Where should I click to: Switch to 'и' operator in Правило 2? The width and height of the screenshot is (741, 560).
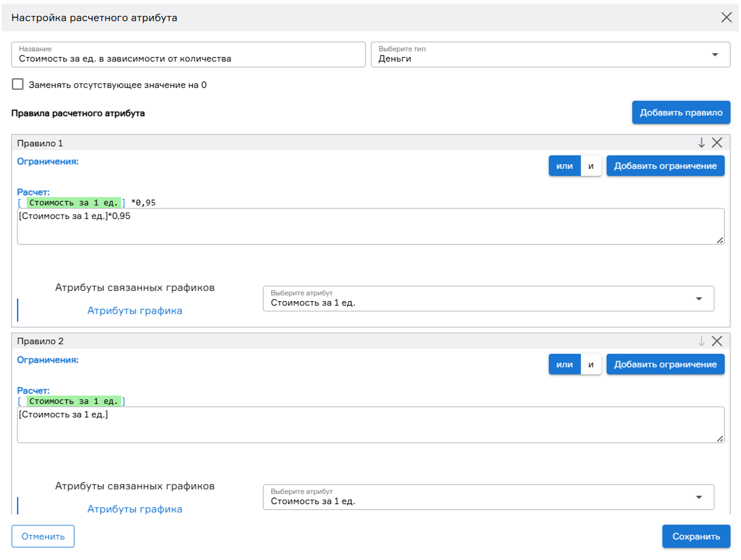pos(591,364)
